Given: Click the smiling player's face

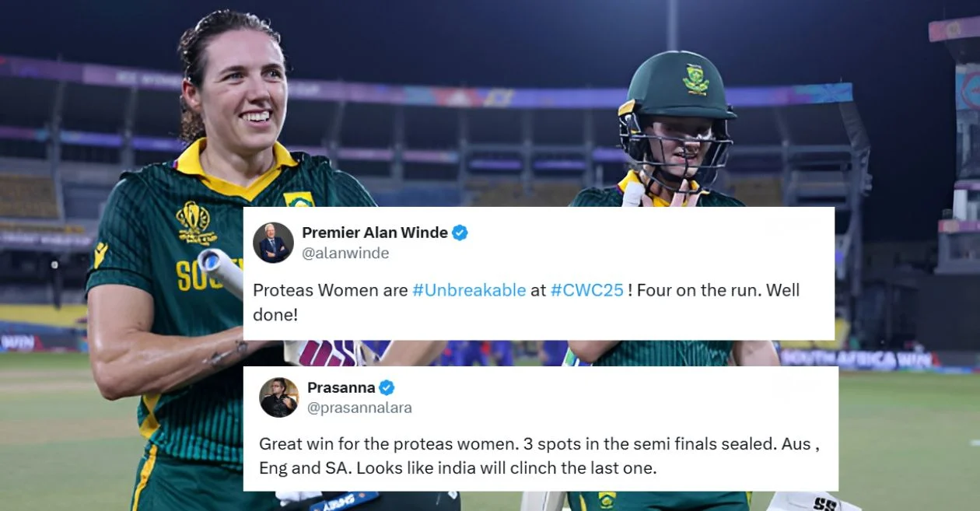Looking at the screenshot, I should point(234,89).
